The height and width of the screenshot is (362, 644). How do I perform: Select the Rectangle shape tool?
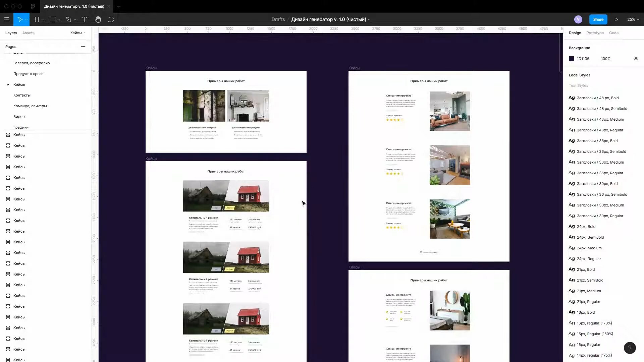click(53, 19)
